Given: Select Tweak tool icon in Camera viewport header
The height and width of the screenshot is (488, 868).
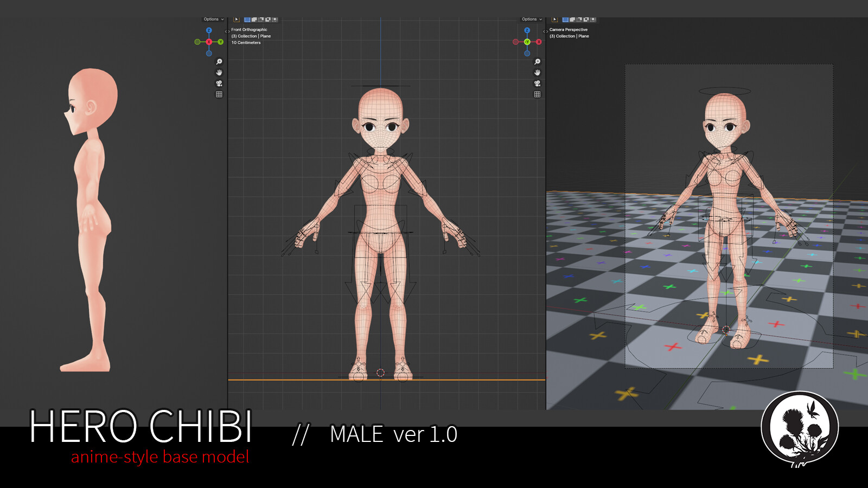Looking at the screenshot, I should point(555,20).
